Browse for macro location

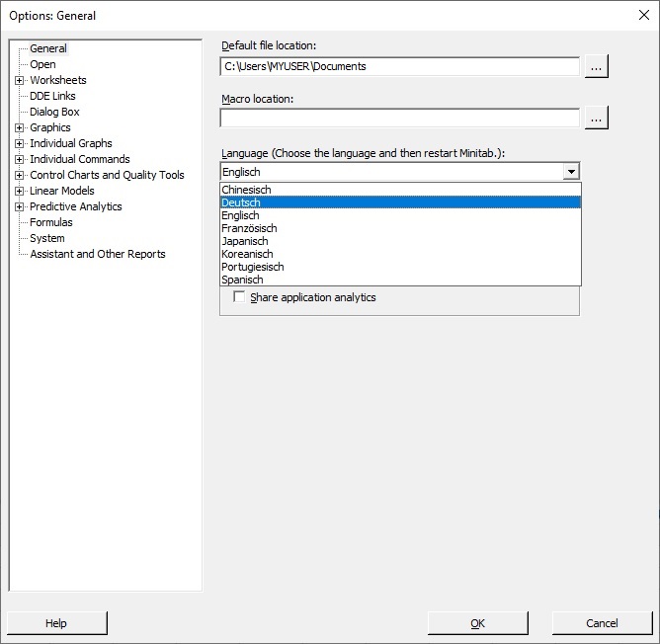click(x=596, y=118)
